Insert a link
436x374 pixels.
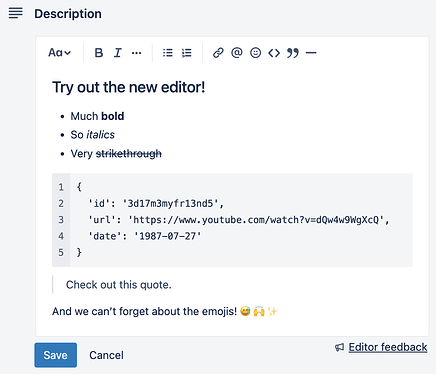pos(218,53)
